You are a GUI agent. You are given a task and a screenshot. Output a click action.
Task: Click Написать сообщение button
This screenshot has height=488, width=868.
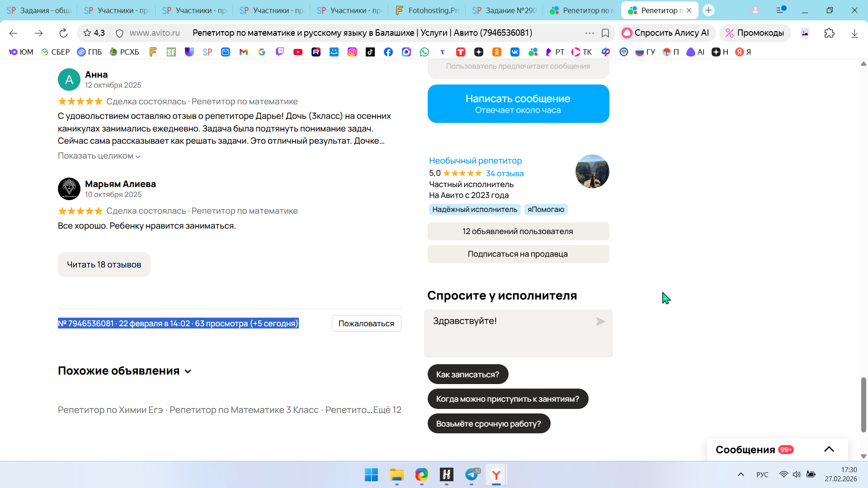tap(518, 103)
